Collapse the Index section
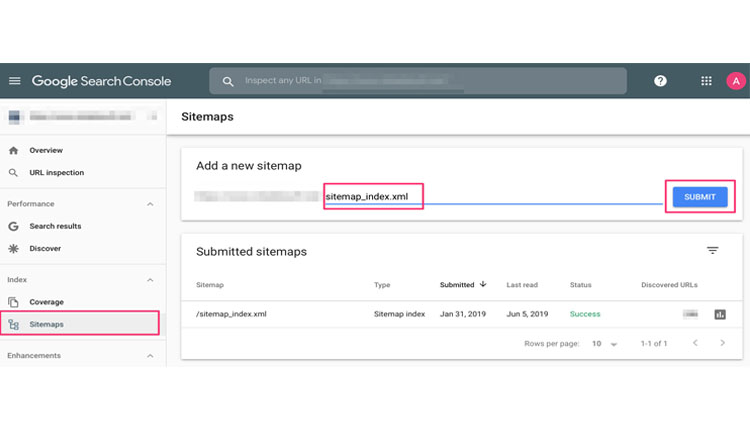Viewport: 750px width, 430px height. tap(150, 280)
